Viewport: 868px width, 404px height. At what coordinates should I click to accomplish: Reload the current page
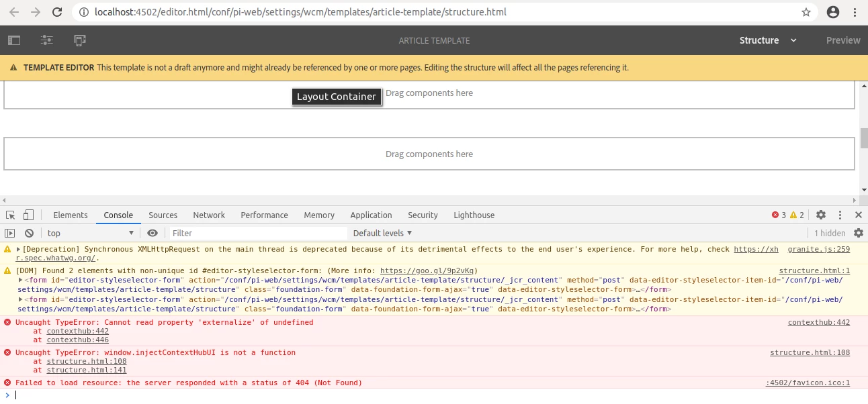[x=58, y=12]
